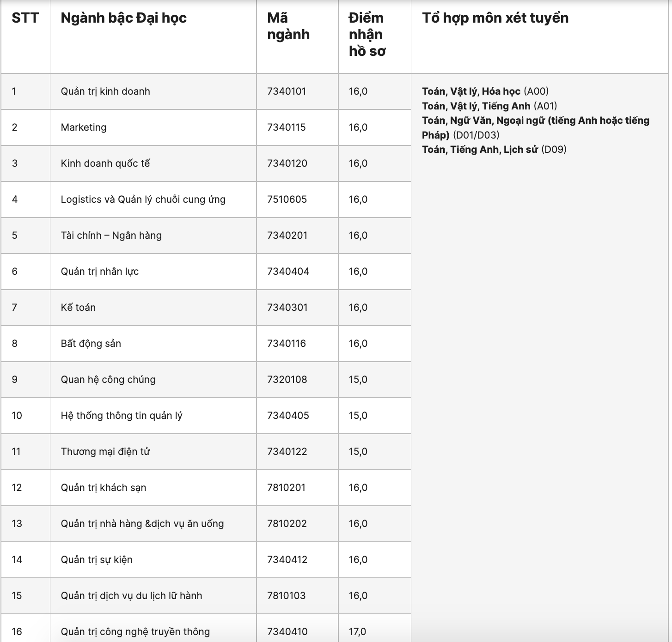
Task: Click the code 7340404 cell
Action: pyautogui.click(x=288, y=272)
